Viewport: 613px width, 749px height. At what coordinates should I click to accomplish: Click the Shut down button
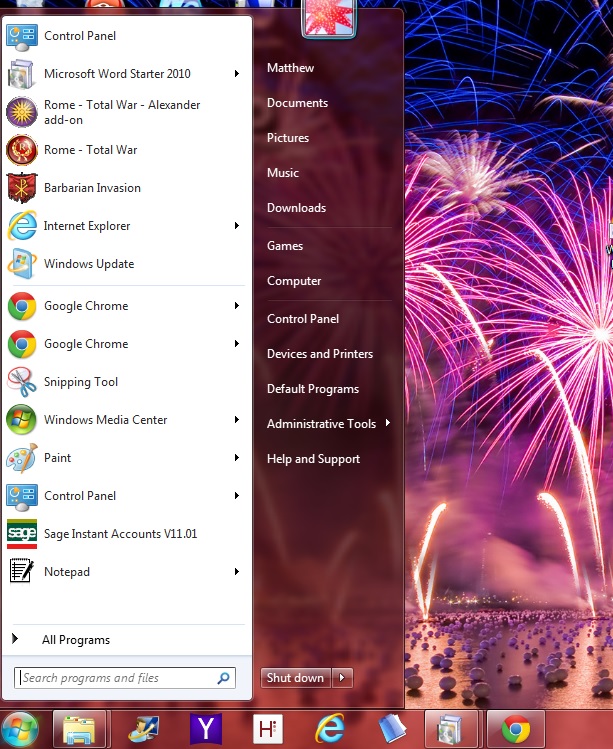(x=295, y=678)
